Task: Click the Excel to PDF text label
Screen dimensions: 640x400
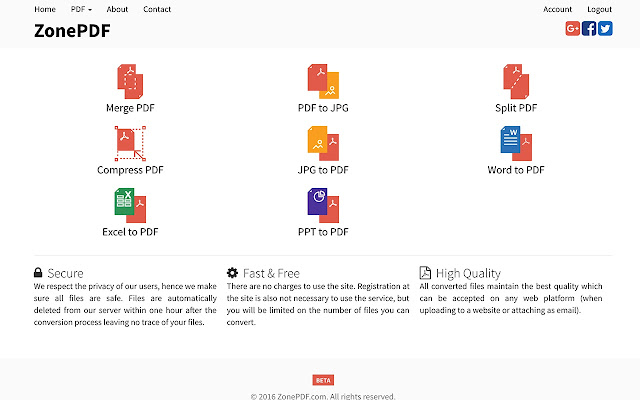Action: tap(130, 232)
